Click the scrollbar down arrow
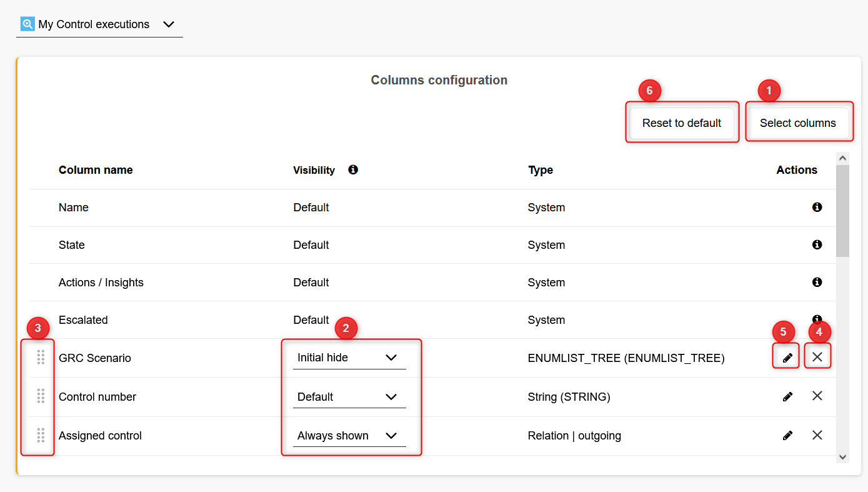This screenshot has height=492, width=868. pos(842,457)
